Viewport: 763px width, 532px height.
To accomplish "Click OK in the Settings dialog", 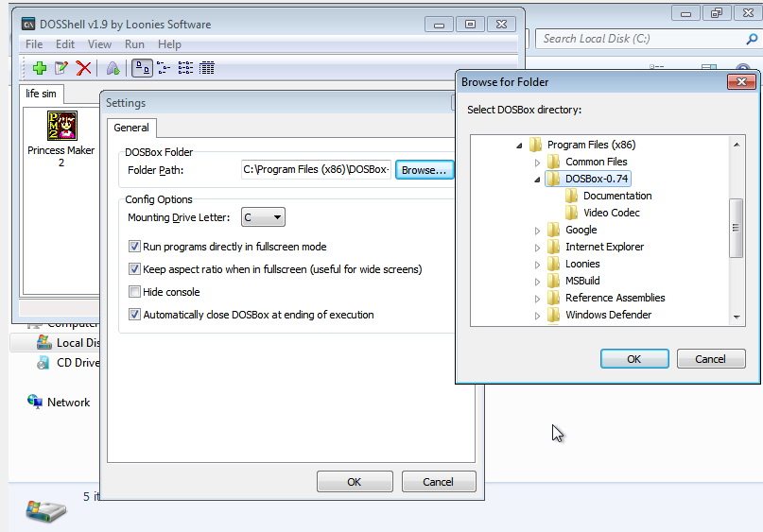I will [355, 481].
